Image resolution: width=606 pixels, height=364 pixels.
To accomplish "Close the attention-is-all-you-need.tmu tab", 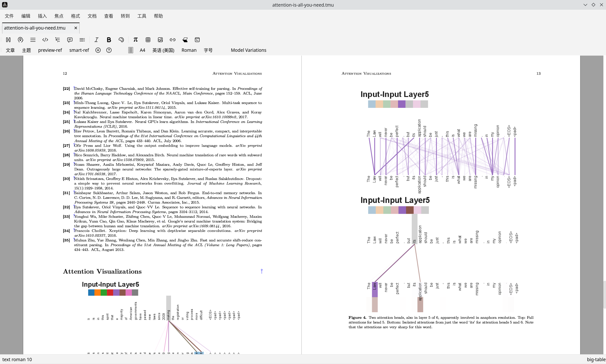I will pos(76,28).
